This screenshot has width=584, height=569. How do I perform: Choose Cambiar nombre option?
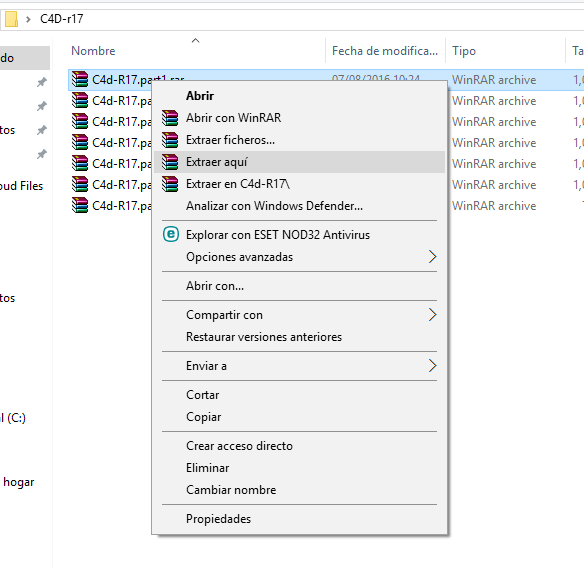click(299, 490)
